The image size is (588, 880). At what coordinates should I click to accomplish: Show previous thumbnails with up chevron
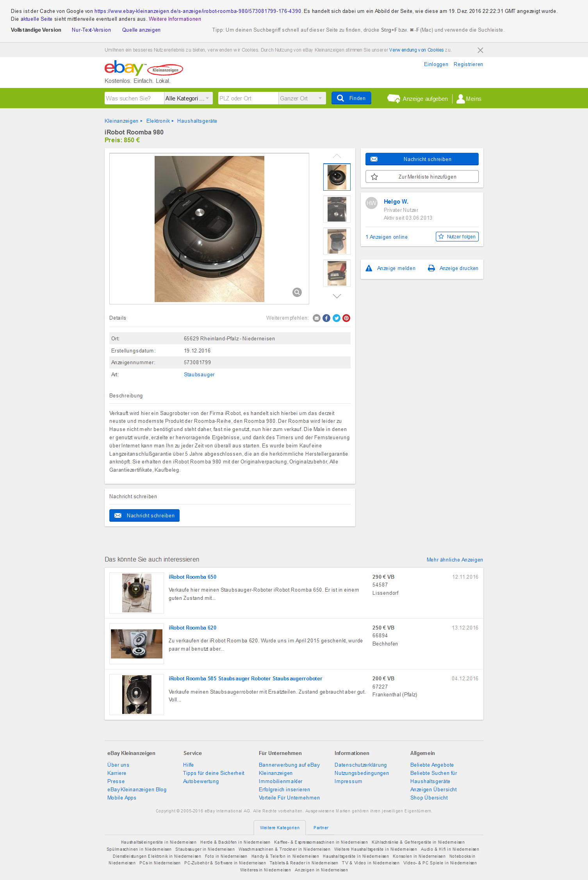pyautogui.click(x=337, y=156)
